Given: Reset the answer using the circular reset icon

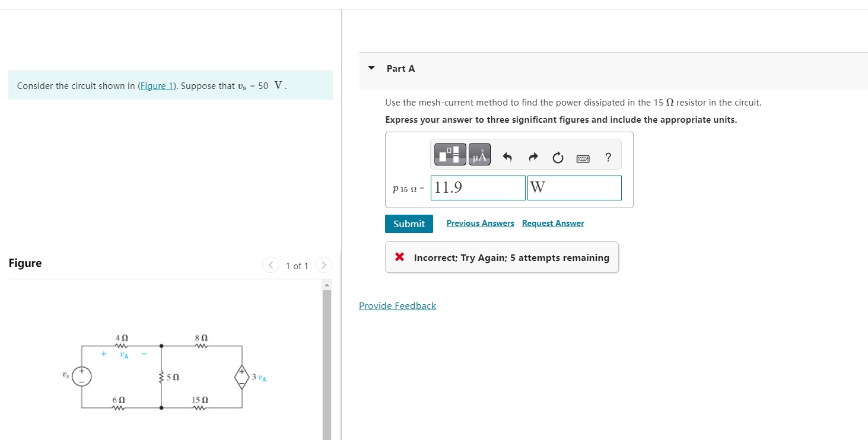Looking at the screenshot, I should [x=557, y=158].
